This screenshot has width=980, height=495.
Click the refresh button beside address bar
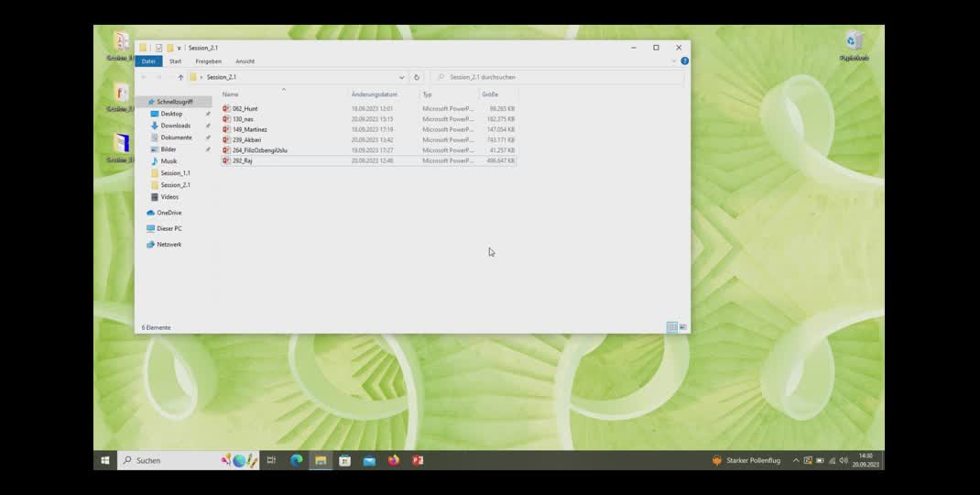[417, 77]
